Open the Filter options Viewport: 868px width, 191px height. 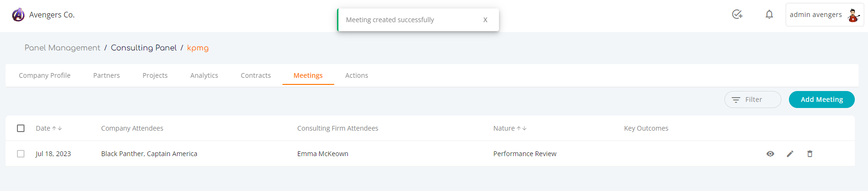pyautogui.click(x=753, y=100)
